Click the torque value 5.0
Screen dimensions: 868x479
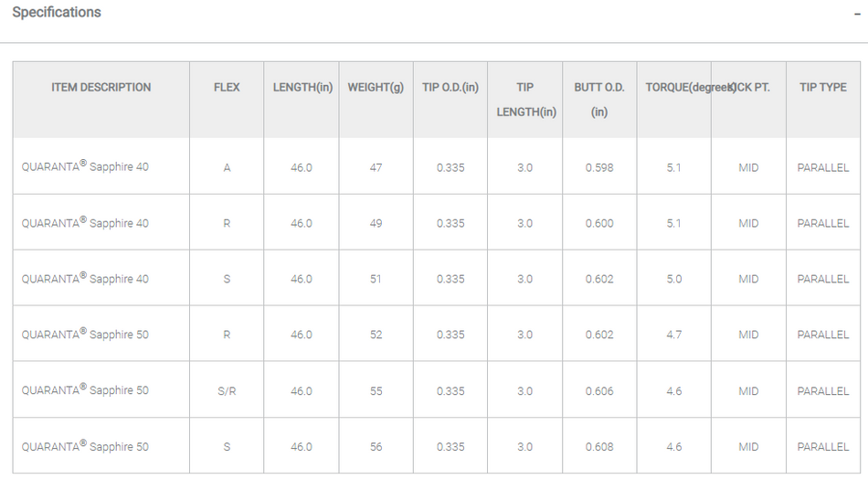coord(674,279)
